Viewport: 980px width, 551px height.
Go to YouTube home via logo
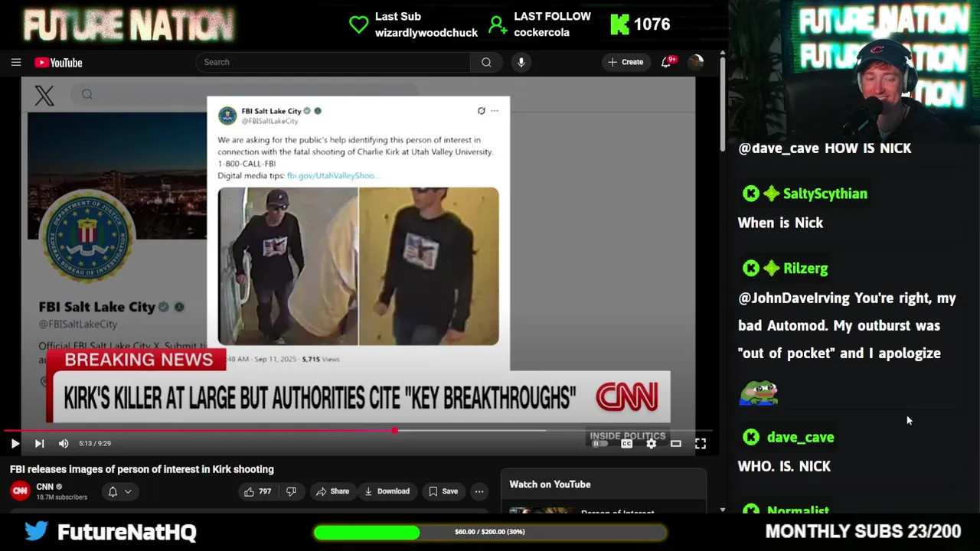coord(58,63)
